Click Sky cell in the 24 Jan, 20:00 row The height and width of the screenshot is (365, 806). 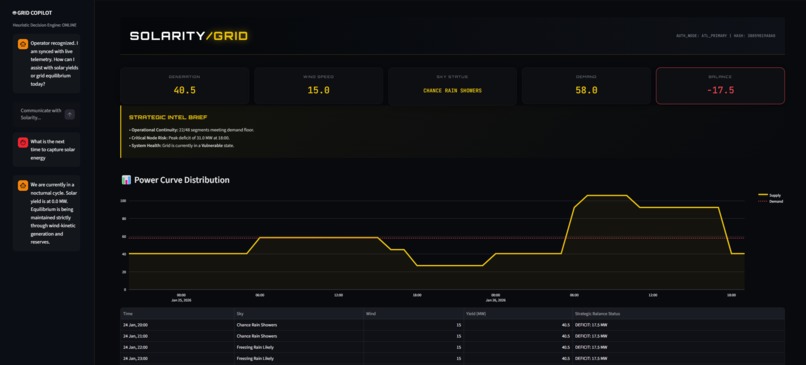(299, 325)
